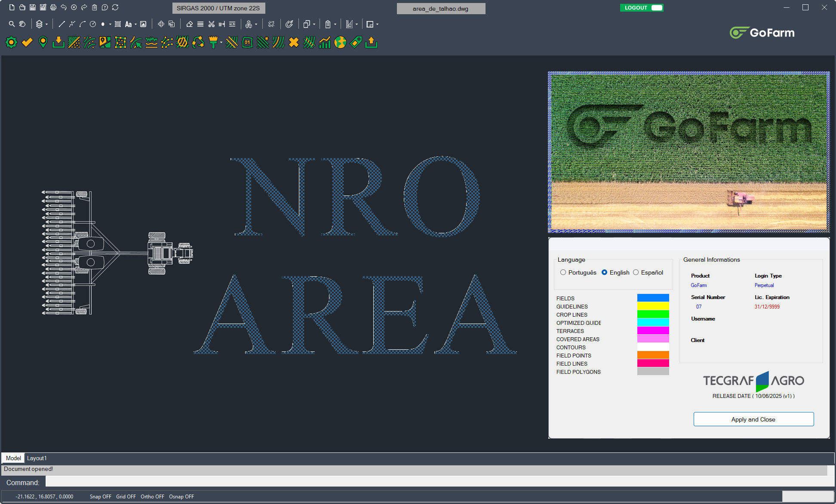Select the Line drawing tool
The width and height of the screenshot is (836, 504).
click(61, 24)
